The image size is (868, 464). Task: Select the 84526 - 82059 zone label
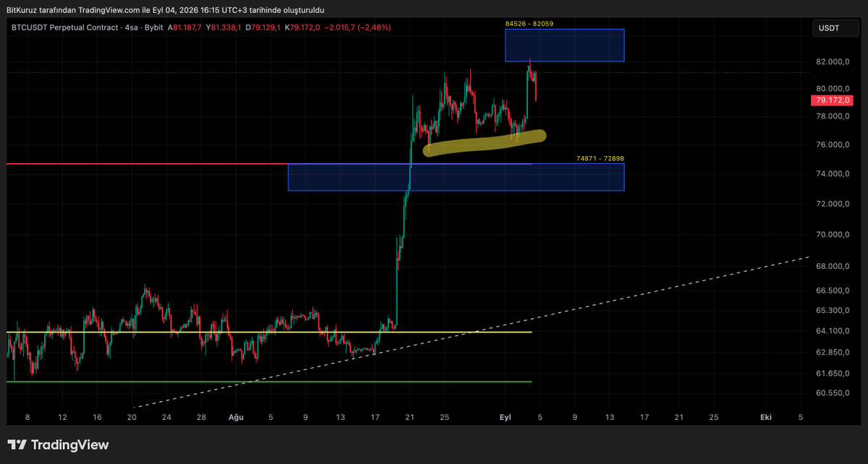click(x=529, y=24)
